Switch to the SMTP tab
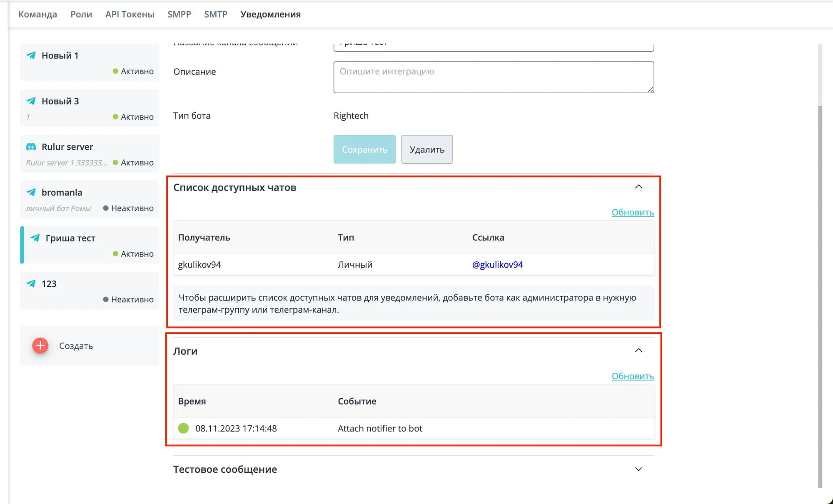 [215, 14]
